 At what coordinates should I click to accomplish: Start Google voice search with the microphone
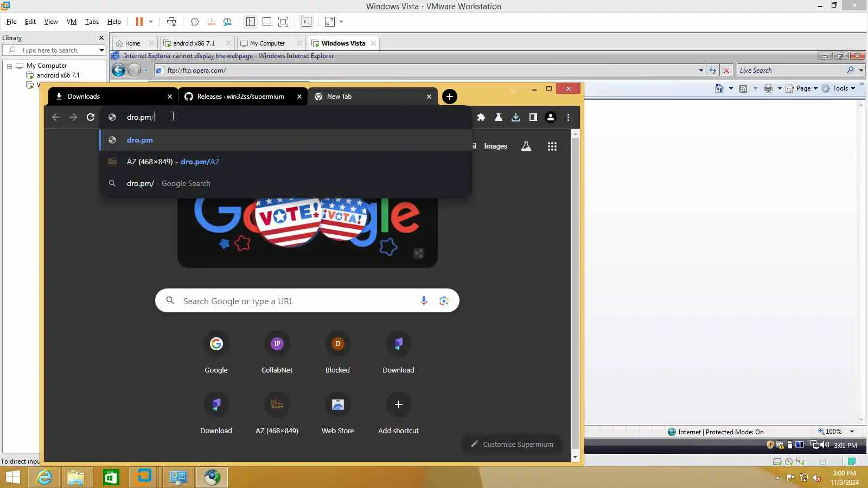(424, 301)
